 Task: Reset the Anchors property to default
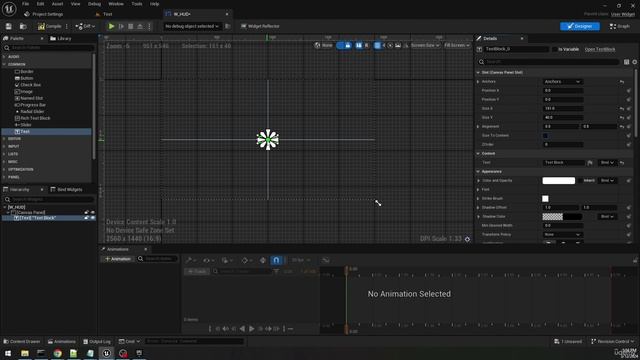point(622,82)
